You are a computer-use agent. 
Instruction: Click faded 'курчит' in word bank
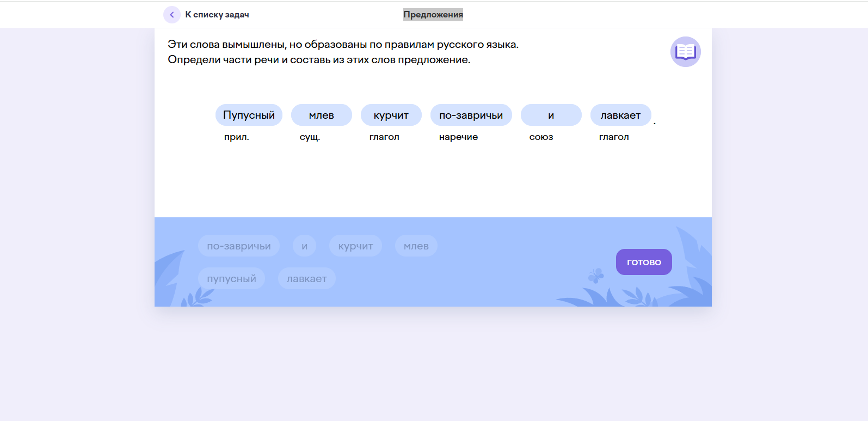coord(355,246)
